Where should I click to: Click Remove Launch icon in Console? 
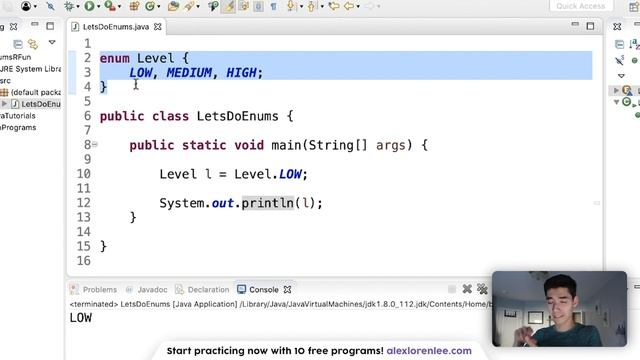(x=467, y=289)
